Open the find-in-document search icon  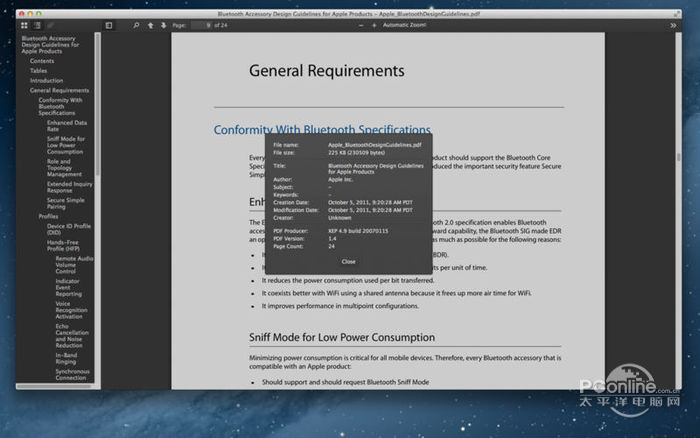[x=137, y=25]
